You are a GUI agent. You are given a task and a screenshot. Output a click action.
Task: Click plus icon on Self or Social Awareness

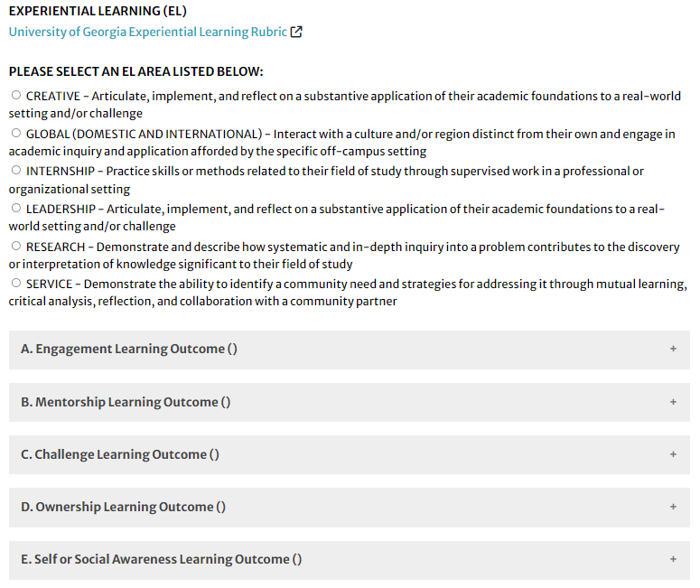(673, 559)
